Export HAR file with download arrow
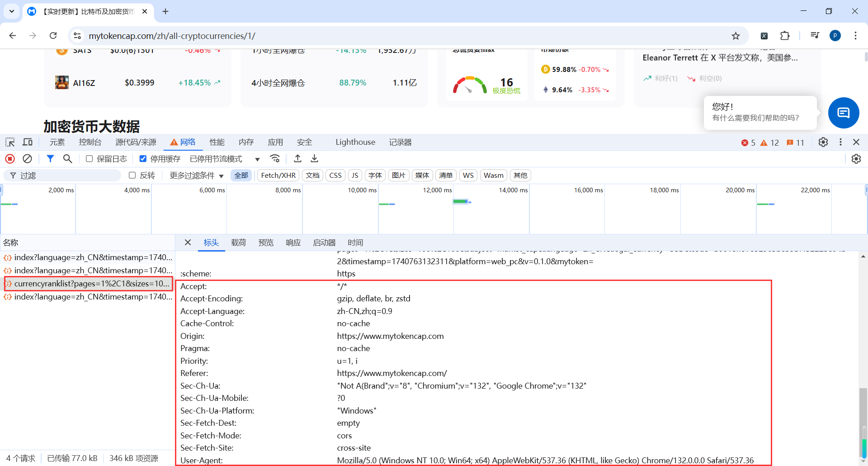This screenshot has height=466, width=868. click(315, 159)
